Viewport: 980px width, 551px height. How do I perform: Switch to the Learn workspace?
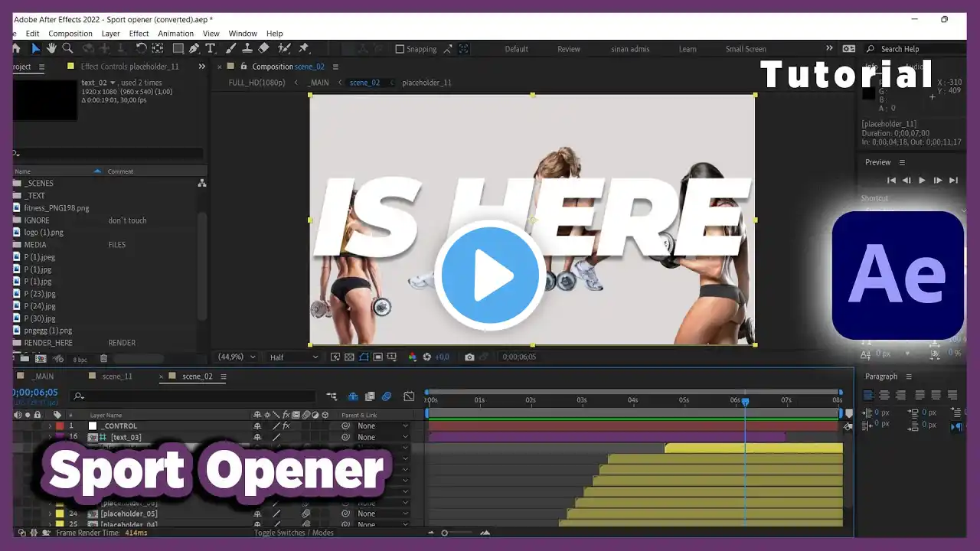coord(688,49)
